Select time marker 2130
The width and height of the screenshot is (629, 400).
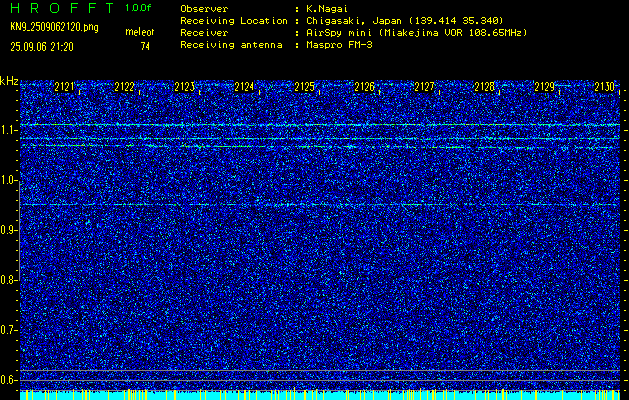click(605, 87)
